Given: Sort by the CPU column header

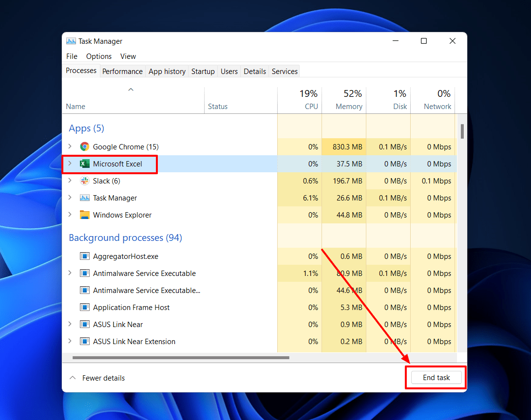Looking at the screenshot, I should pos(300,100).
